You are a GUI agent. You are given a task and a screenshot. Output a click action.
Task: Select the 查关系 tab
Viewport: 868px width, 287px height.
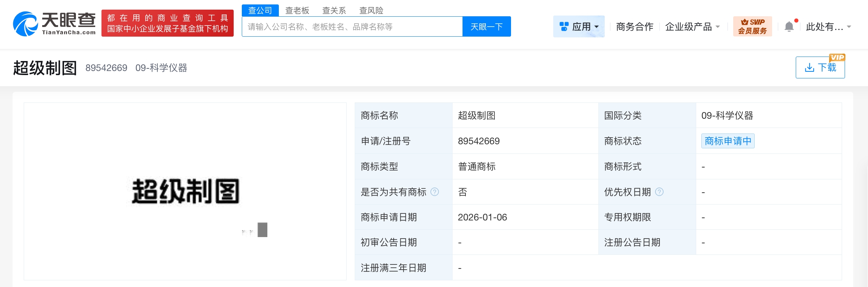334,10
